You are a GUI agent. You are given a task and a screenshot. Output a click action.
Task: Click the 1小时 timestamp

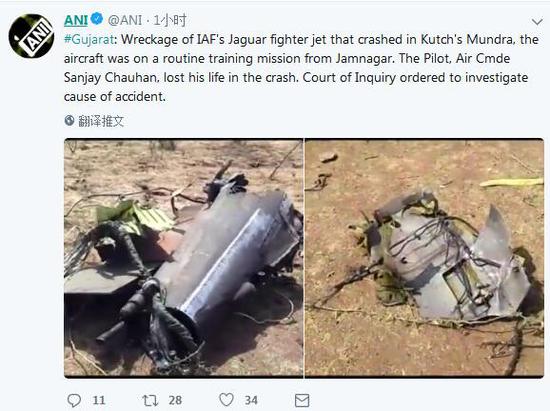[x=170, y=20]
